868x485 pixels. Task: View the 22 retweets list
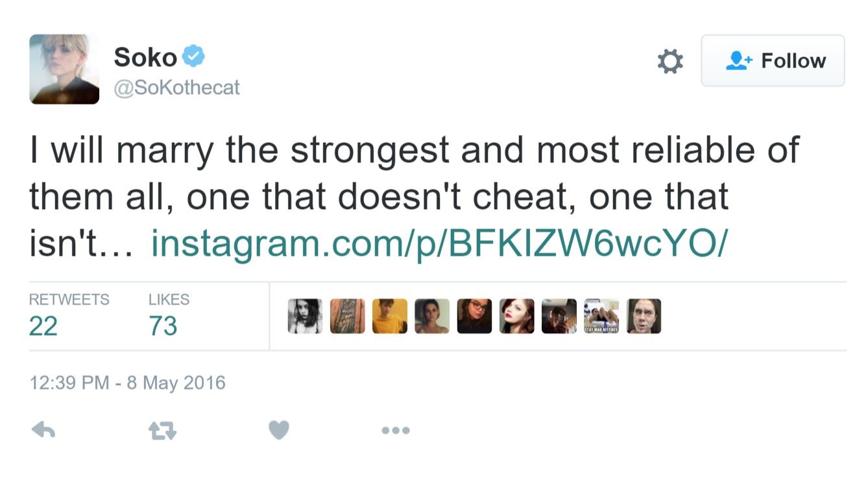(43, 325)
